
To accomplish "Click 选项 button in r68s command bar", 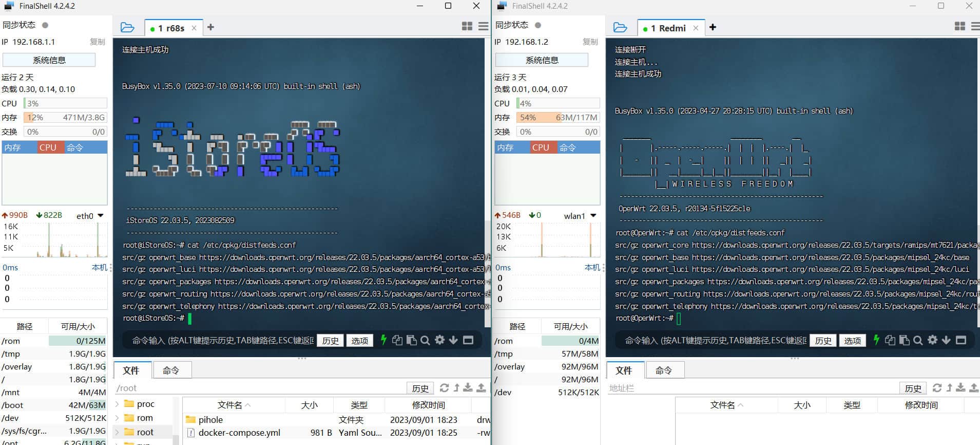I will 360,340.
